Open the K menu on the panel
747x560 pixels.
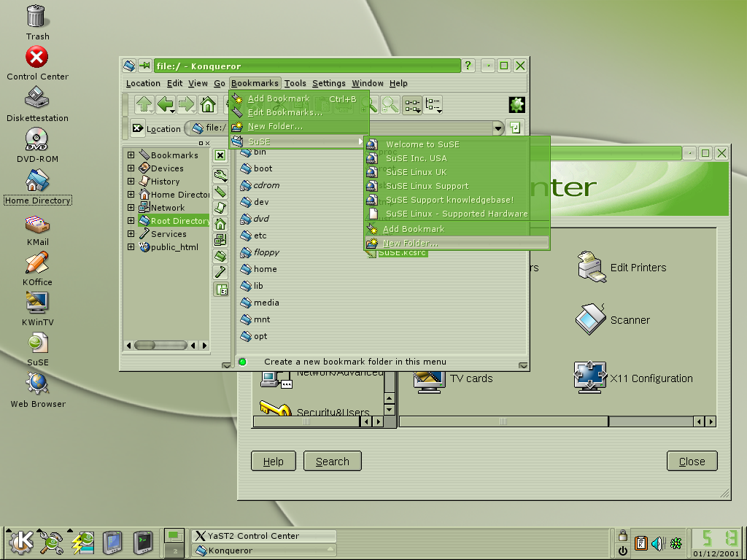point(20,542)
